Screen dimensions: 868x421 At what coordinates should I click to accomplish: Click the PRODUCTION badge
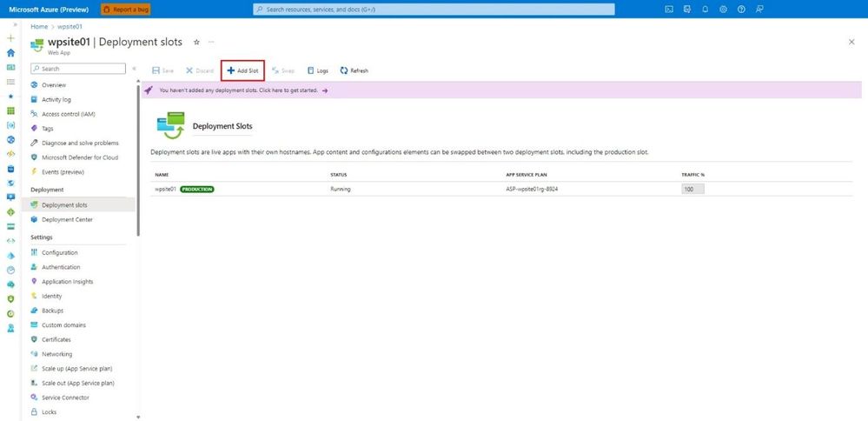point(197,190)
